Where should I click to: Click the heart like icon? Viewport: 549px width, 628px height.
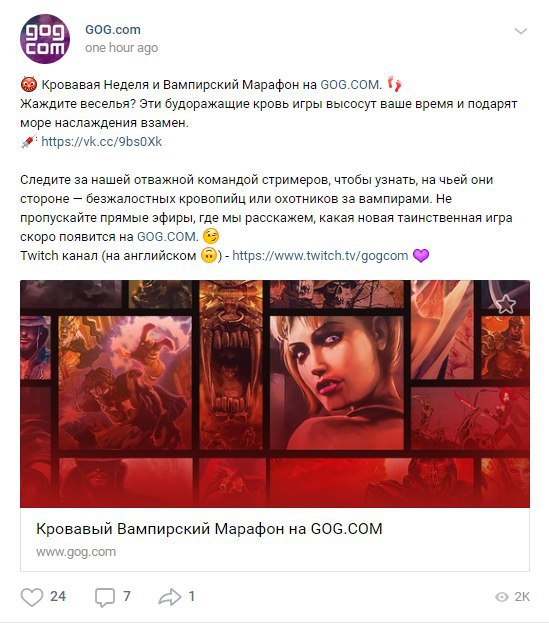click(32, 597)
